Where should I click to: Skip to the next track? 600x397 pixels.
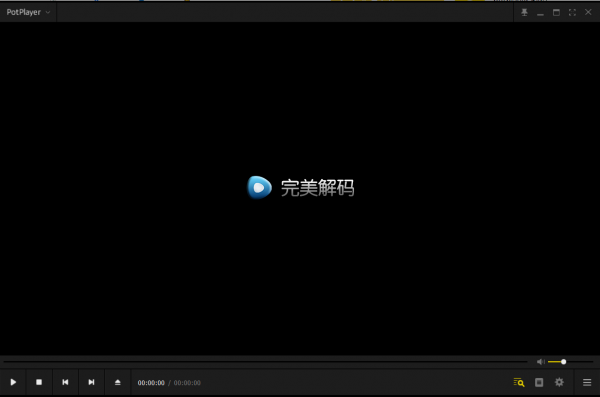coord(91,382)
